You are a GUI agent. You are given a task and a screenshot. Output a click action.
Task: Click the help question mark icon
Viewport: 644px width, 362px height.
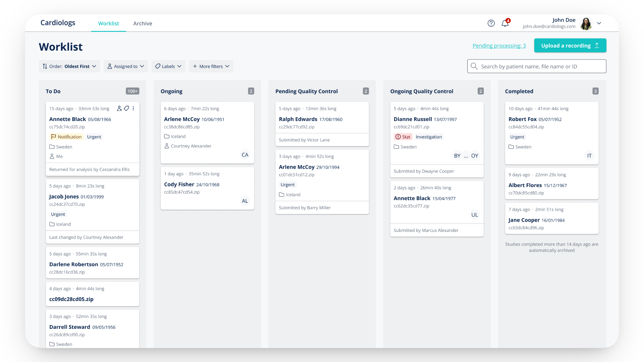coord(491,23)
